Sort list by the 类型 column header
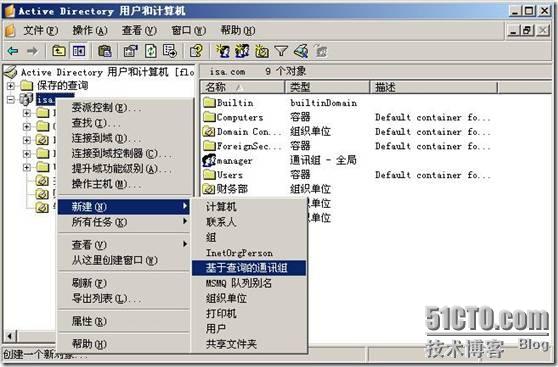 point(327,87)
